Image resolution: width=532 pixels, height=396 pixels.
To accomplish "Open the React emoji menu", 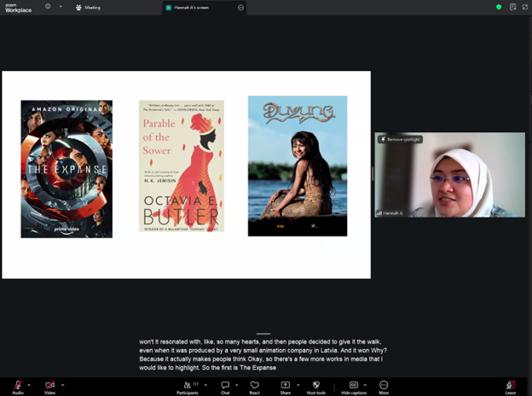I will coord(254,385).
